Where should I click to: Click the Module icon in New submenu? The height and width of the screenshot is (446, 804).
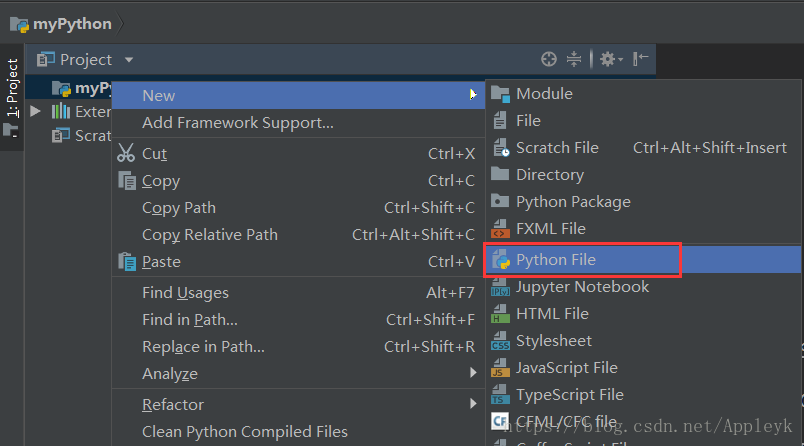(x=500, y=94)
